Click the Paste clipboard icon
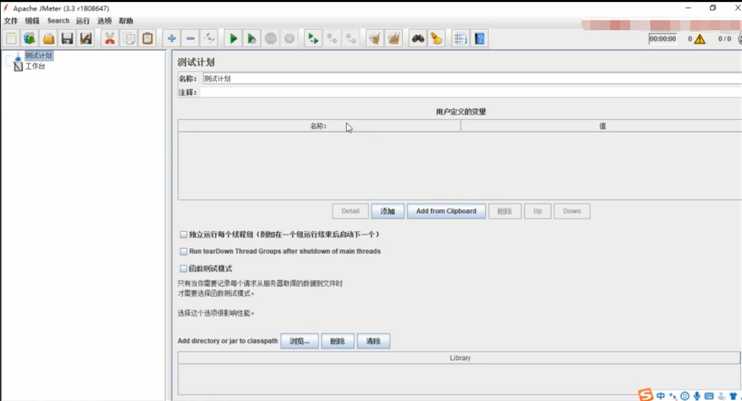The height and width of the screenshot is (401, 742). pyautogui.click(x=148, y=38)
